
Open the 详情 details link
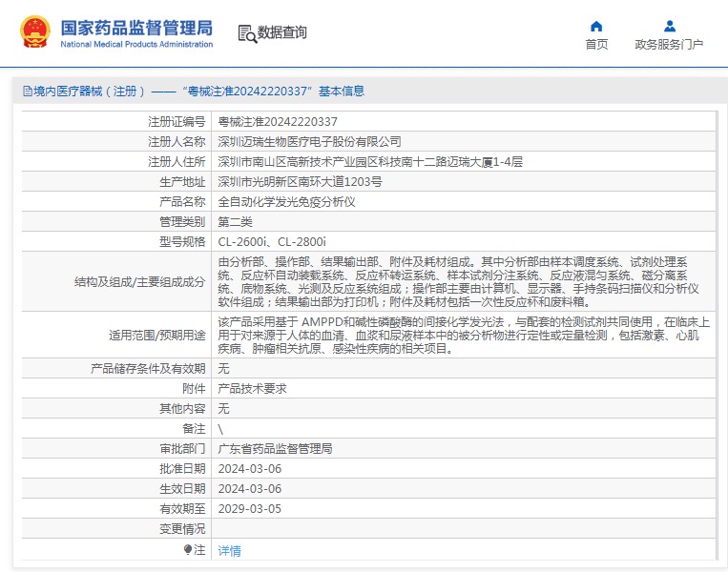tap(229, 551)
